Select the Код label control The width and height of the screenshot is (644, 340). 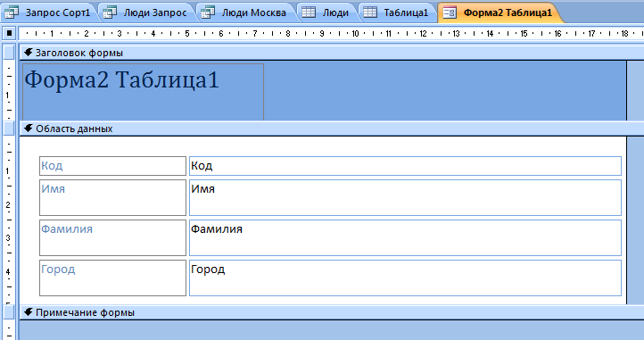pos(113,166)
